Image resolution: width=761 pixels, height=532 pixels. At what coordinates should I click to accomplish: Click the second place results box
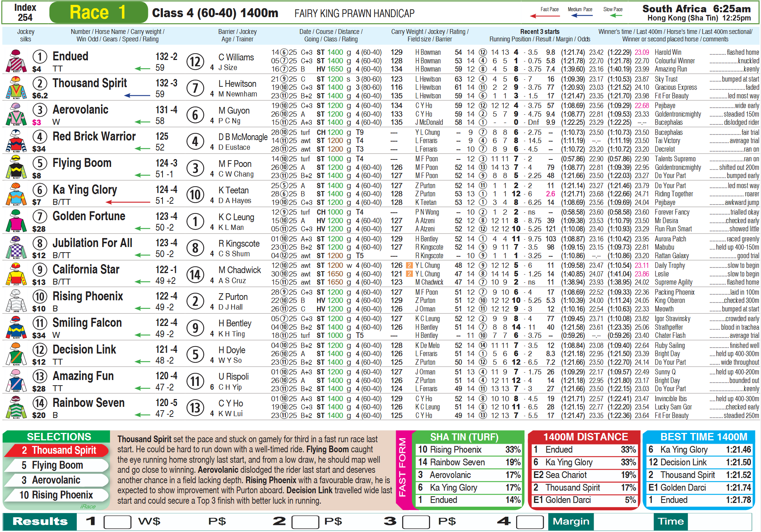point(305,522)
